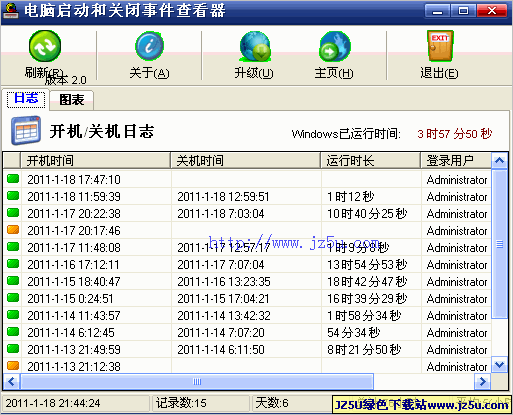Click the horizontal scrollbar left arrow
Screen dimensions: 513x415
pyautogui.click(x=11, y=381)
